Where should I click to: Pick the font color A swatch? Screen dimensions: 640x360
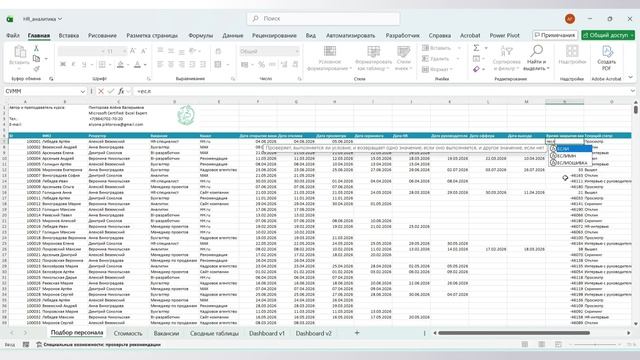(x=138, y=64)
